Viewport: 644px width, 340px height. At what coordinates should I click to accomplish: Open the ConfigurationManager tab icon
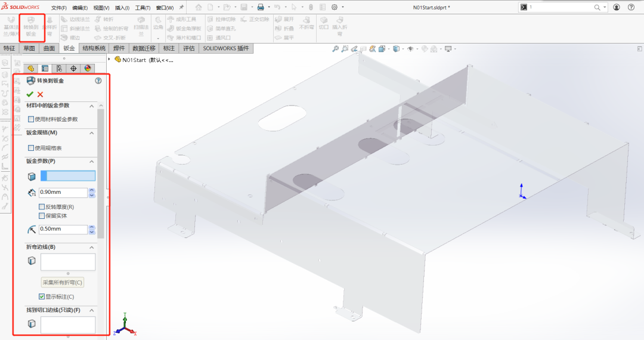coord(59,68)
